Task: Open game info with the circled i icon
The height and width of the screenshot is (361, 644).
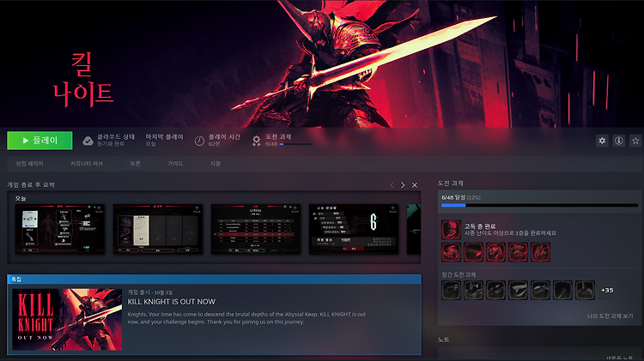Action: (x=618, y=141)
